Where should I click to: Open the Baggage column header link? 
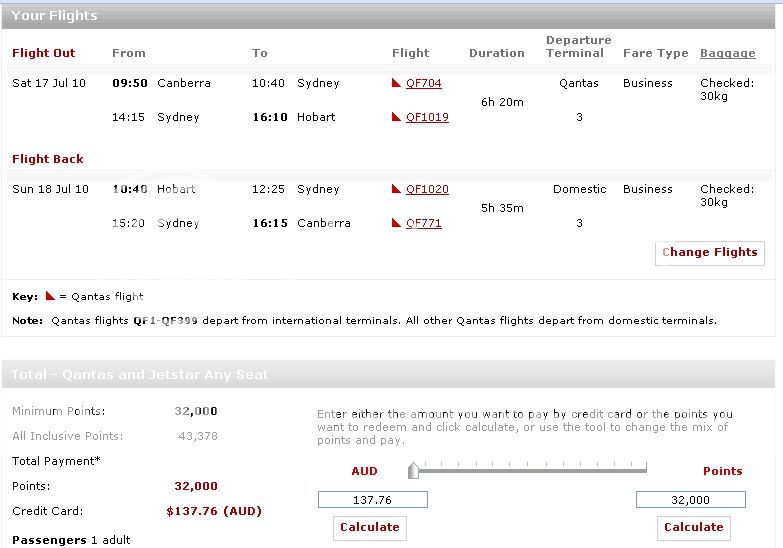point(727,54)
